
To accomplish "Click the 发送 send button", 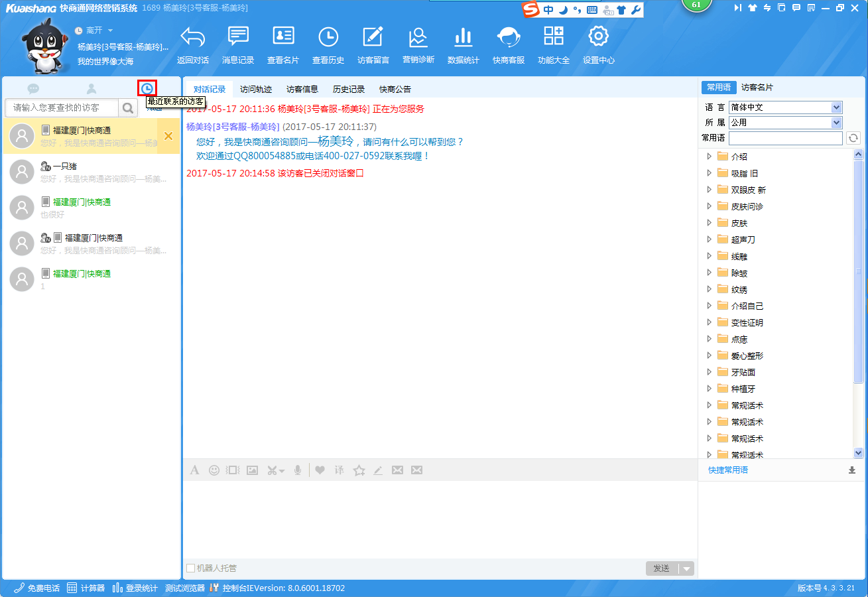I will 661,568.
